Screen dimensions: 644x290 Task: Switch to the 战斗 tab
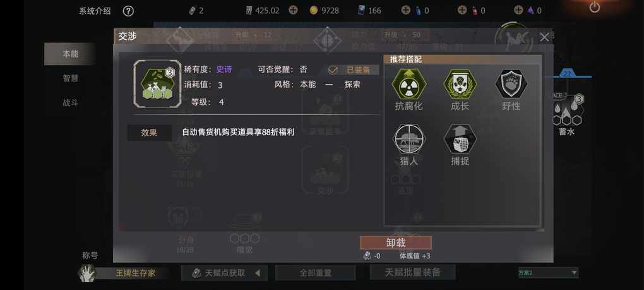coord(70,103)
